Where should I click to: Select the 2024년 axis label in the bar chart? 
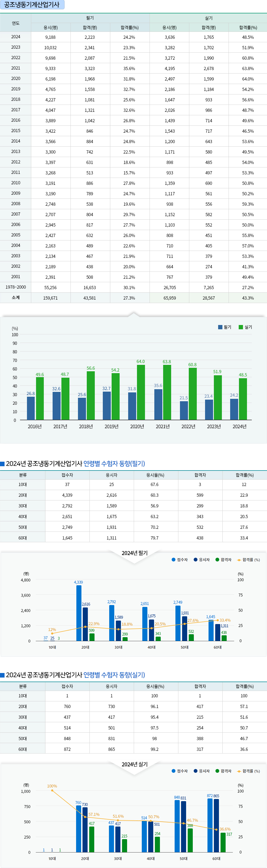point(239,426)
